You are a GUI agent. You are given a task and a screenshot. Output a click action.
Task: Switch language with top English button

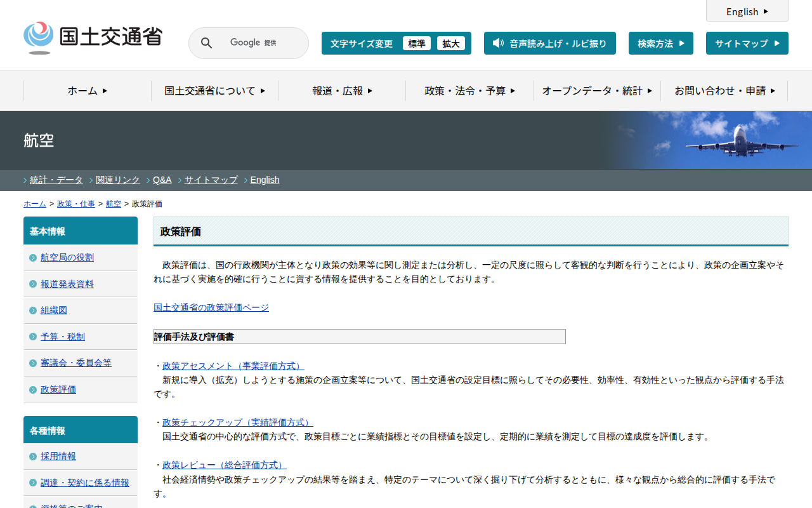(x=747, y=11)
